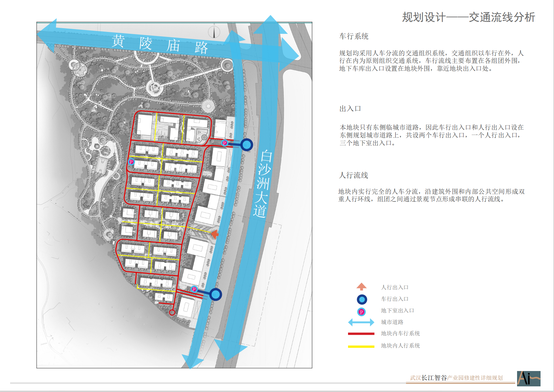Click the page title 规划设计——交通流线分析

click(469, 17)
